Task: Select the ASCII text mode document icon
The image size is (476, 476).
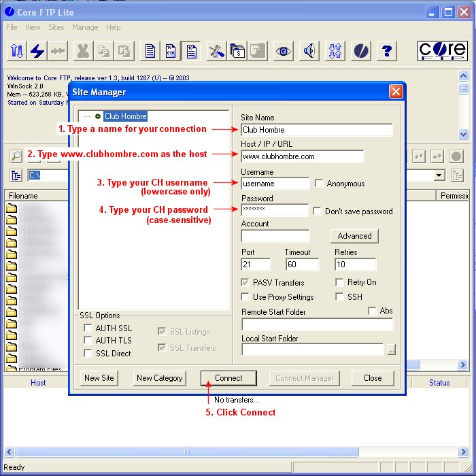Action: (x=150, y=51)
